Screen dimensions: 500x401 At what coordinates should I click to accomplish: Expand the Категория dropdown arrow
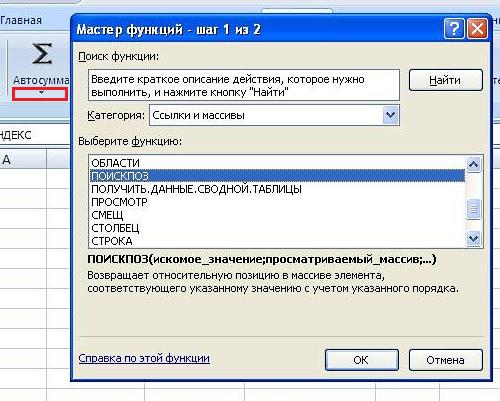390,115
